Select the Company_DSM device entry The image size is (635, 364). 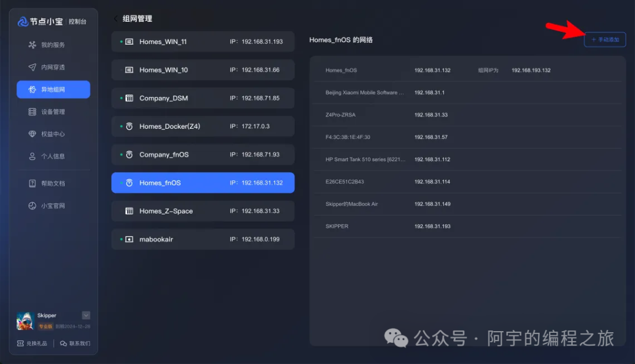(203, 98)
